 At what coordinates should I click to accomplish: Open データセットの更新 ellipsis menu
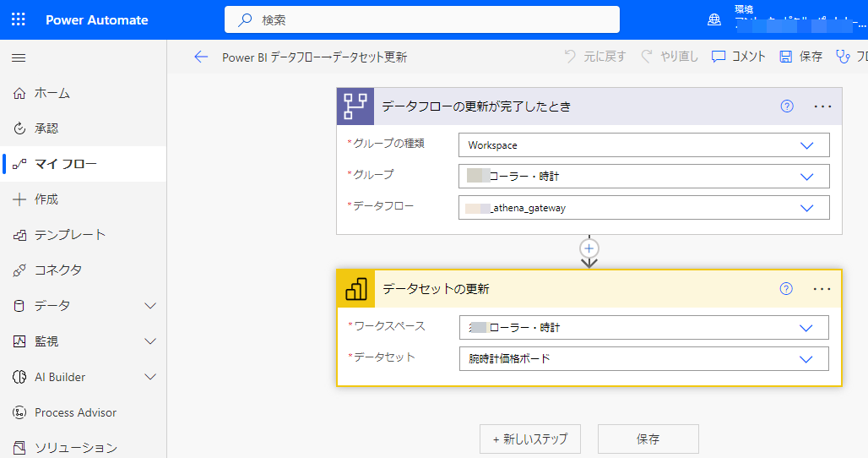[x=822, y=288]
